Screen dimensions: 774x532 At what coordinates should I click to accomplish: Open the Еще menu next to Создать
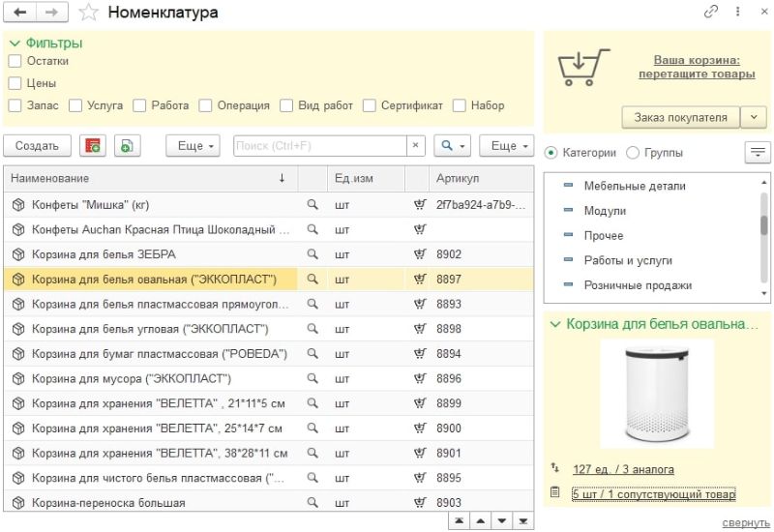tap(193, 146)
